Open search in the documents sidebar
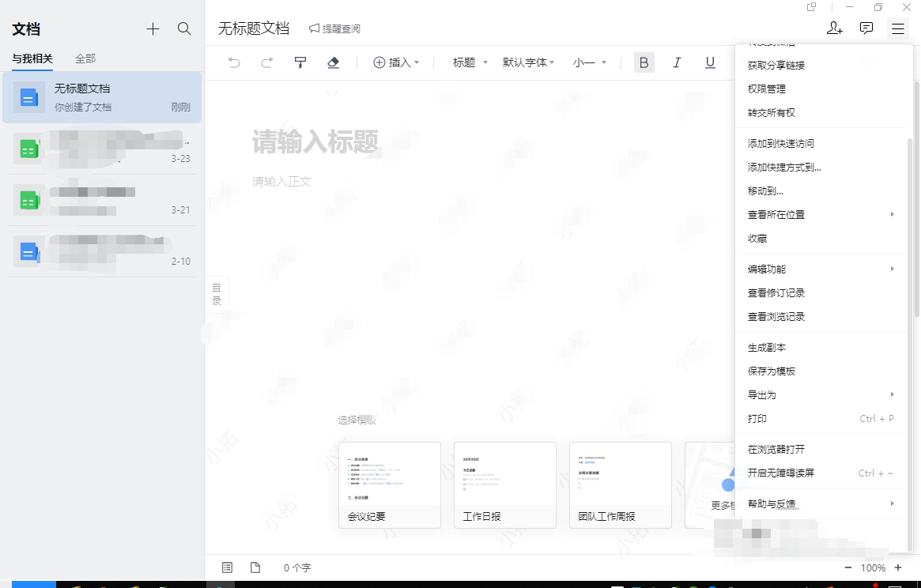Screen dimensions: 921x588 (x=184, y=29)
